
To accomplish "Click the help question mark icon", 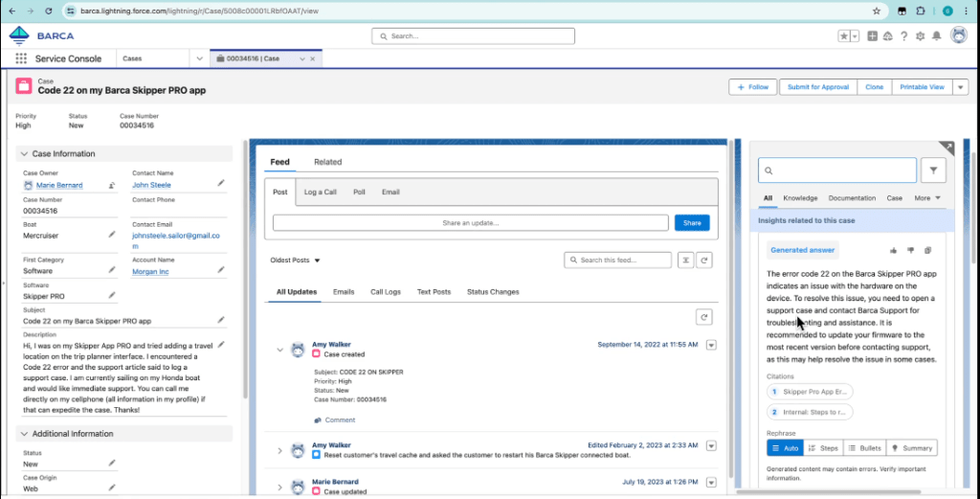I will coord(903,36).
